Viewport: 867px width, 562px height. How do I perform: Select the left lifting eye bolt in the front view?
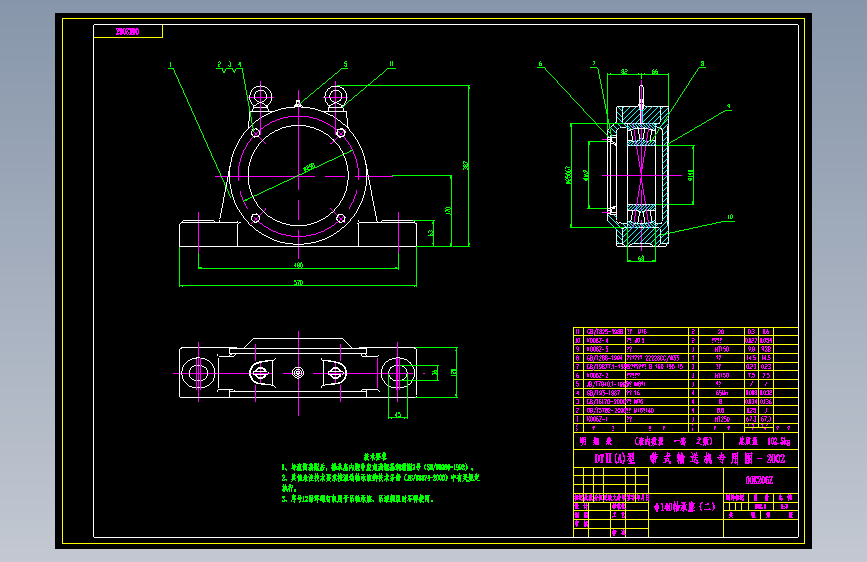pos(260,96)
